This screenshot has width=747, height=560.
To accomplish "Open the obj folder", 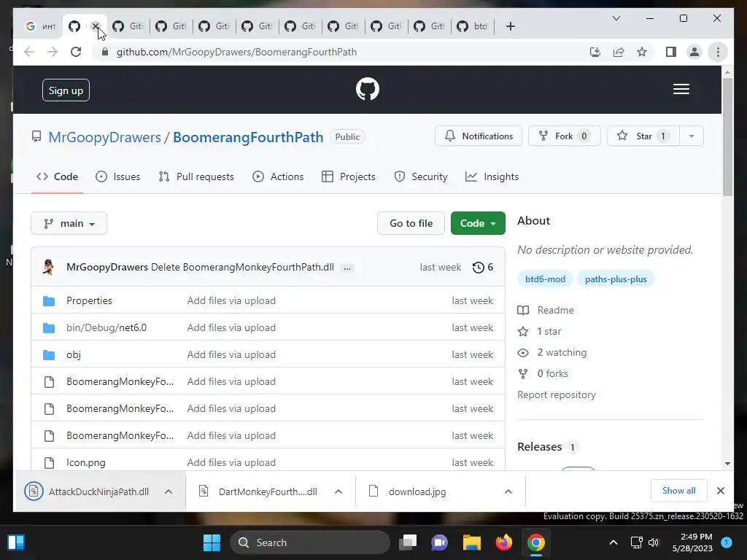I will pos(74,355).
